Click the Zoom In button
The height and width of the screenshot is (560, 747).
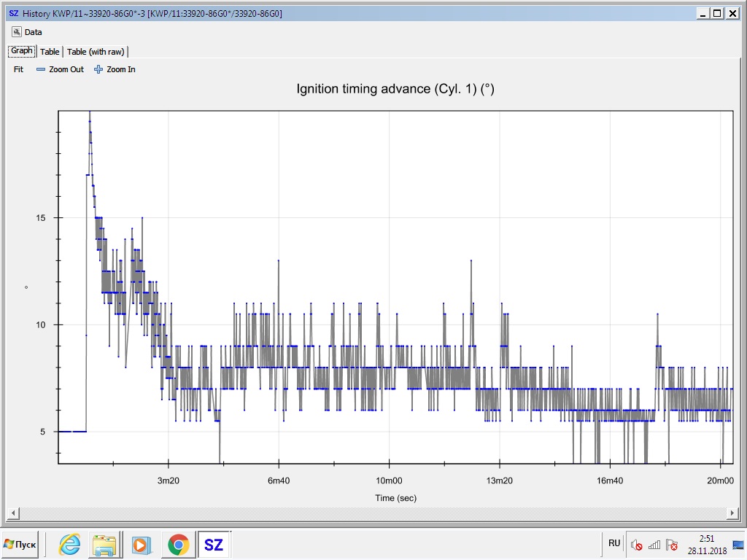115,69
